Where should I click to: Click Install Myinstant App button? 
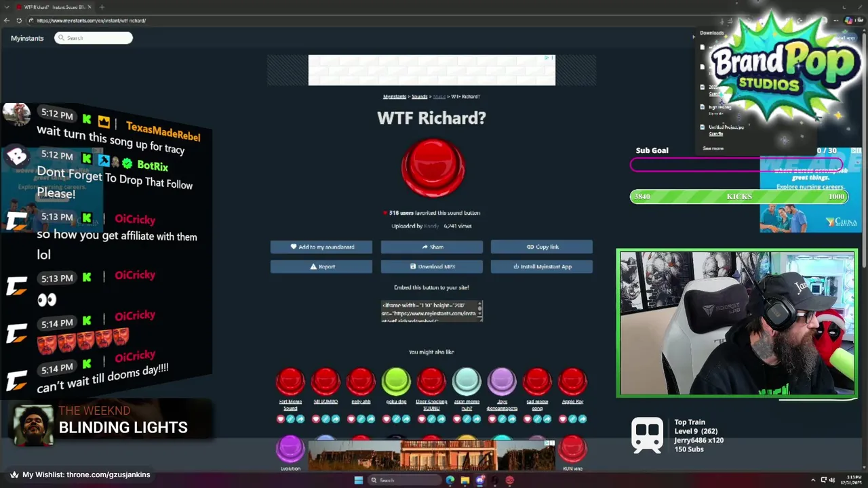[x=542, y=266]
